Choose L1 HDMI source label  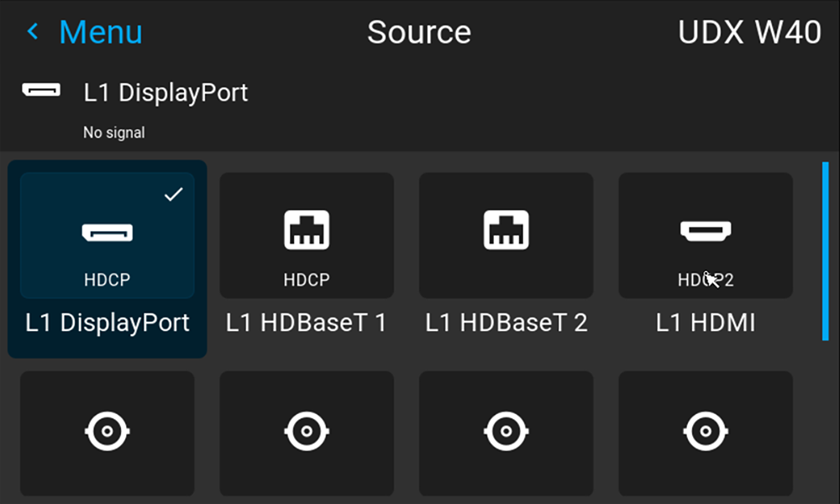tap(706, 323)
